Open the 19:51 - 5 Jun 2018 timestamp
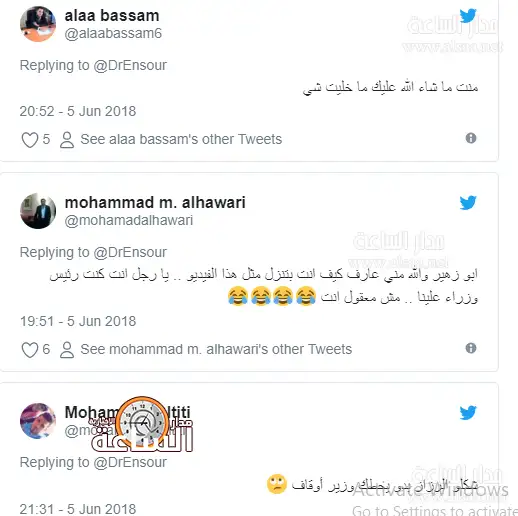Screen dimensions: 518x516 pyautogui.click(x=78, y=321)
